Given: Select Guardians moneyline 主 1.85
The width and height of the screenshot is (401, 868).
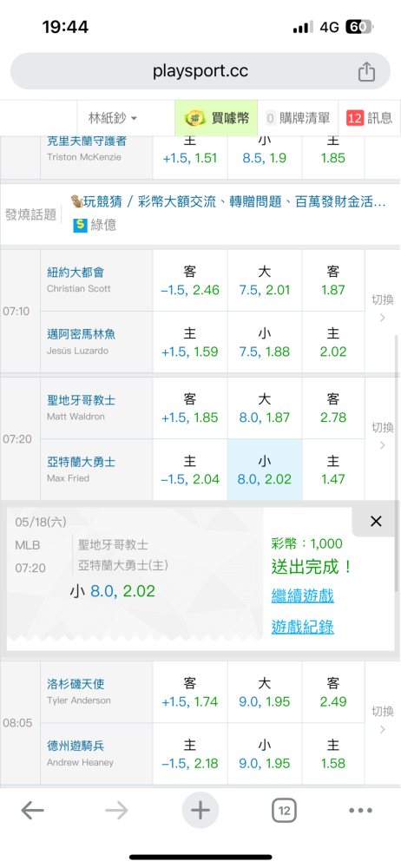Looking at the screenshot, I should coord(333,157).
